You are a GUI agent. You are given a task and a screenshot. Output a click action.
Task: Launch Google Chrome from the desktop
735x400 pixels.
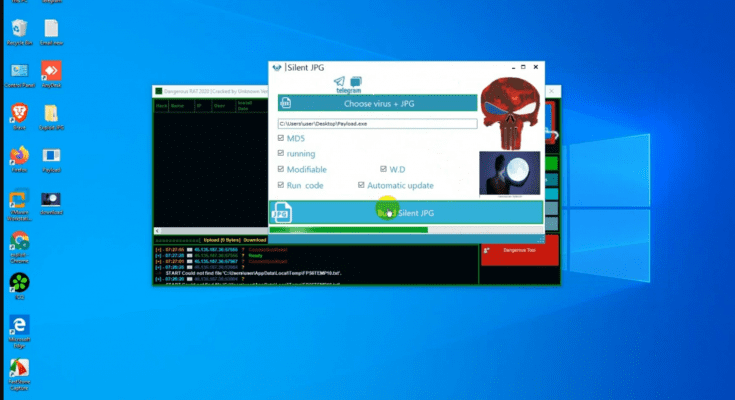(x=18, y=241)
